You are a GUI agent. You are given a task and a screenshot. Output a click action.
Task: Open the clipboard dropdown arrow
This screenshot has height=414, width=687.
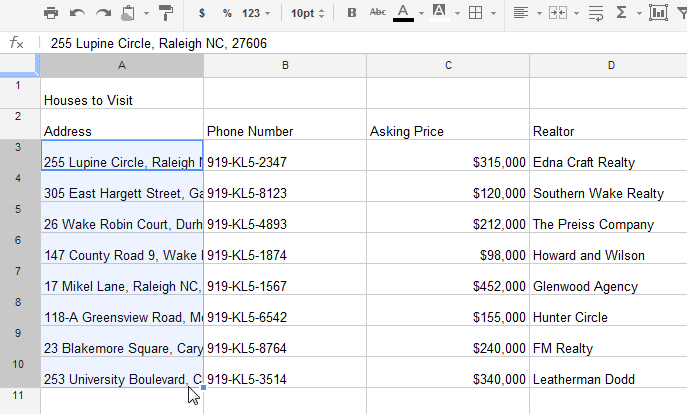[x=146, y=14]
